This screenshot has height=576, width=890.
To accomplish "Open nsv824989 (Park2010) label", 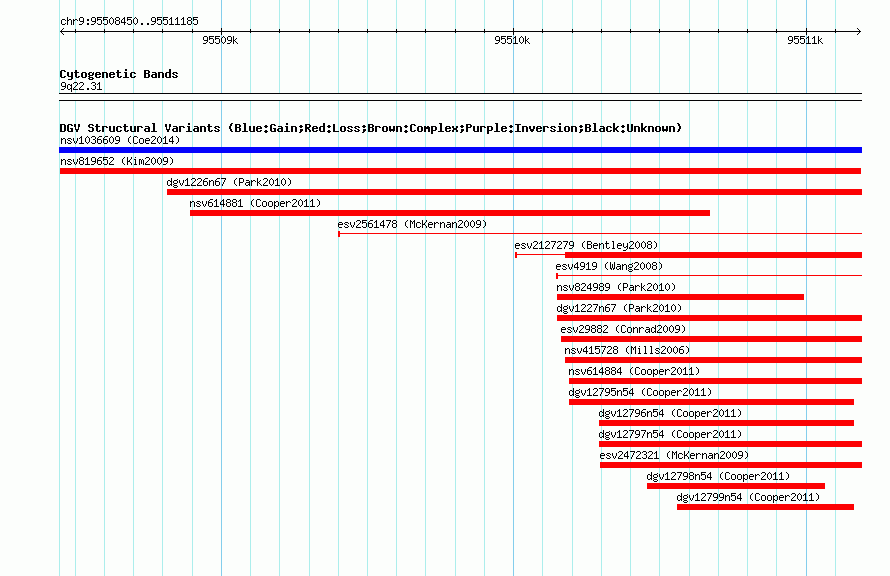I will click(616, 287).
